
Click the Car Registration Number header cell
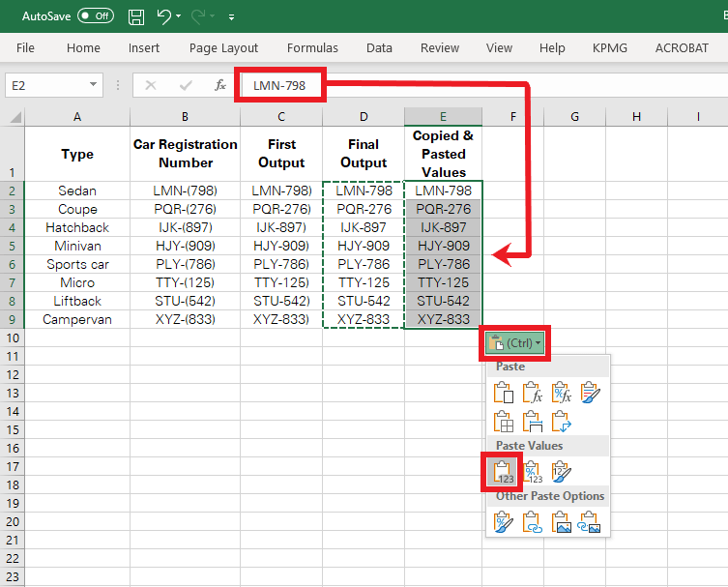(x=185, y=153)
